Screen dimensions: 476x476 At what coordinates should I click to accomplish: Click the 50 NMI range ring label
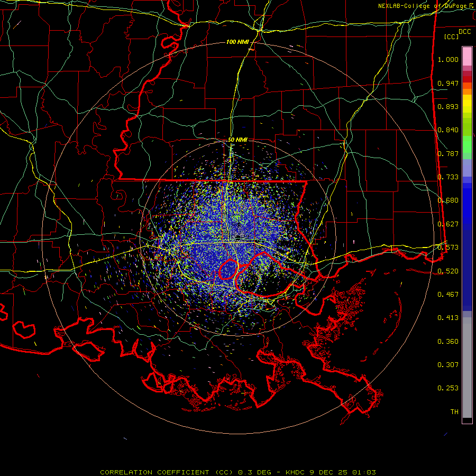[x=237, y=140]
